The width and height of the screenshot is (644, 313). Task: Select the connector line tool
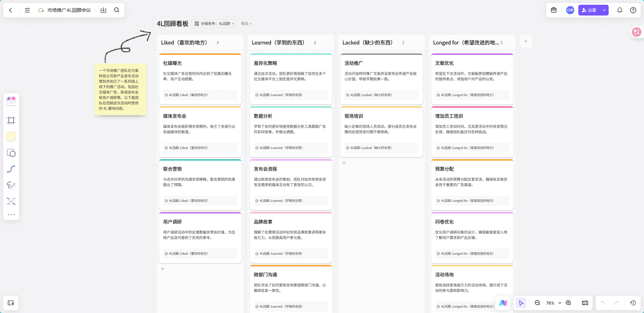(x=11, y=169)
